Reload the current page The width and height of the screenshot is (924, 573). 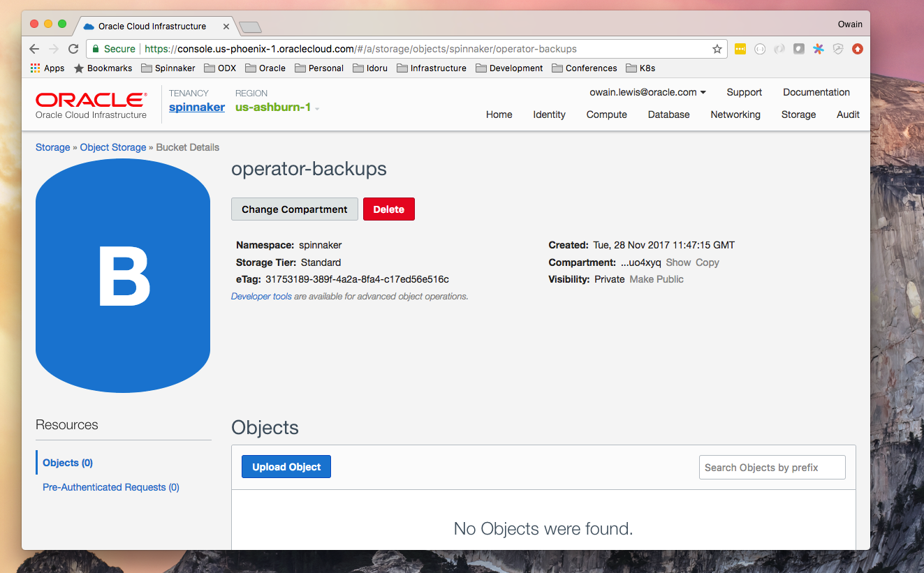pos(73,49)
